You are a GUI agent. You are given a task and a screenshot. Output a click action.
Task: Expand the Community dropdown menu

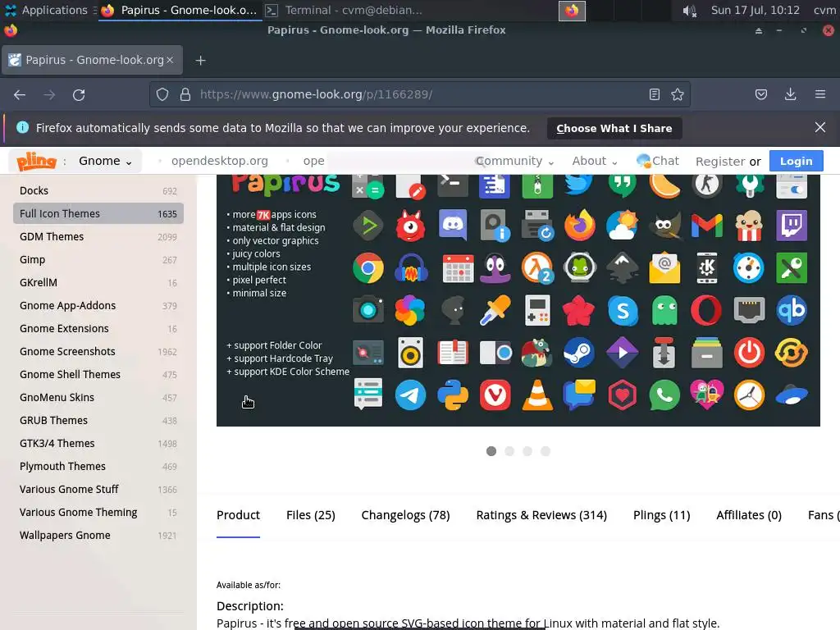[514, 161]
